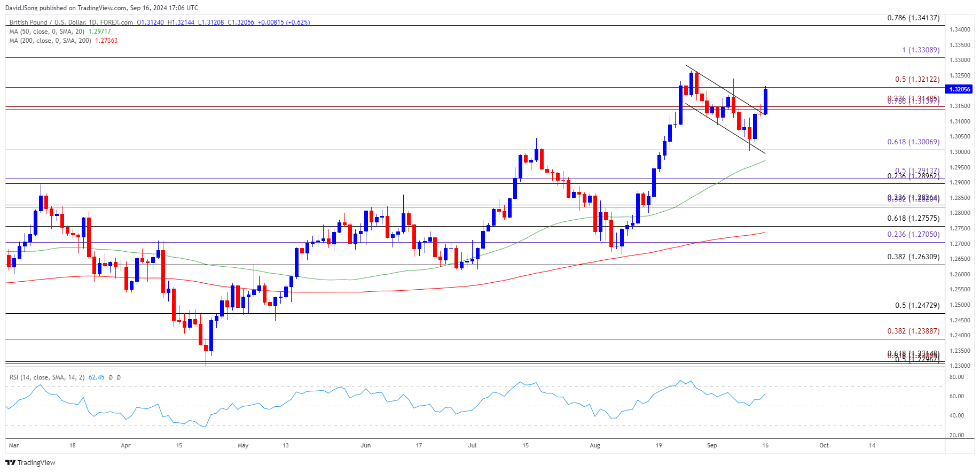
Task: Click the Jun date label on time axis
Action: [x=366, y=445]
